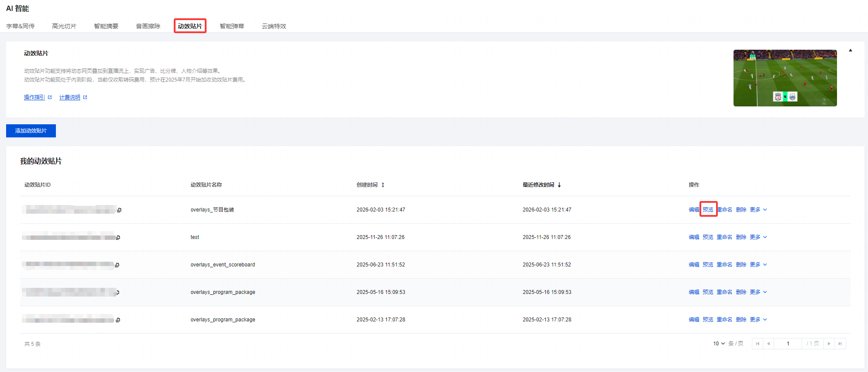
Task: Go to first page arrow
Action: click(758, 344)
